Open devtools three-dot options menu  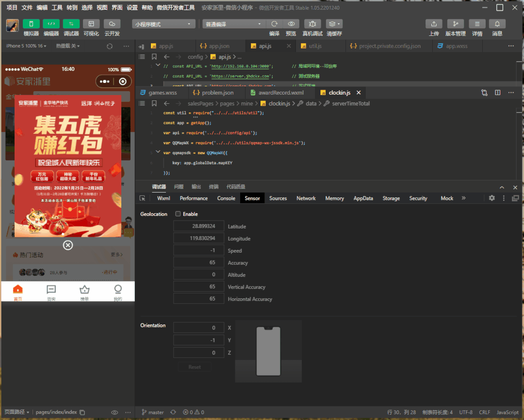point(504,198)
